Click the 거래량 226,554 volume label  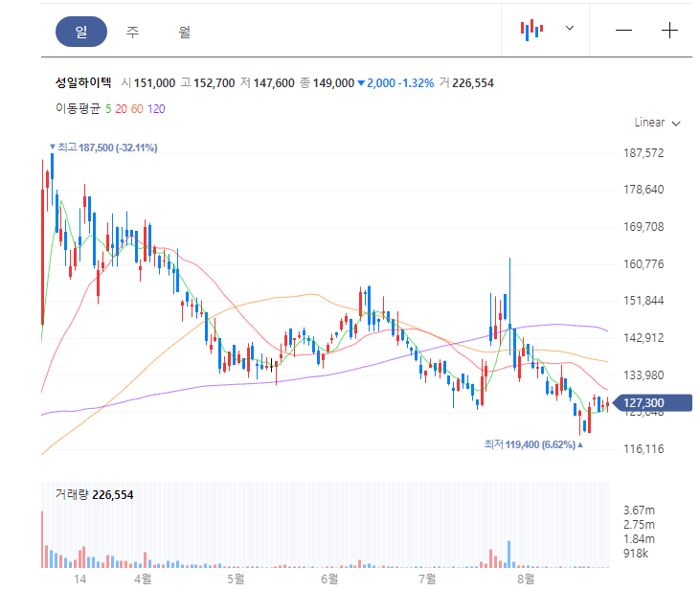click(94, 494)
